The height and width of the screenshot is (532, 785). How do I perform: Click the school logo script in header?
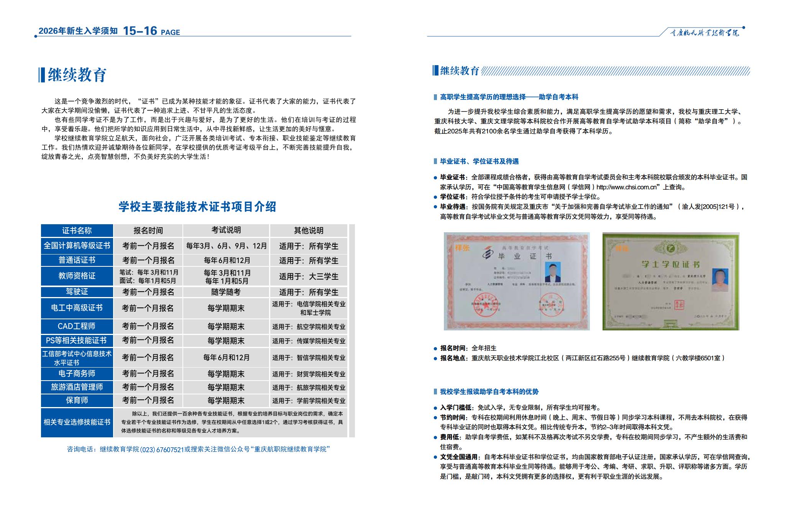(x=704, y=33)
